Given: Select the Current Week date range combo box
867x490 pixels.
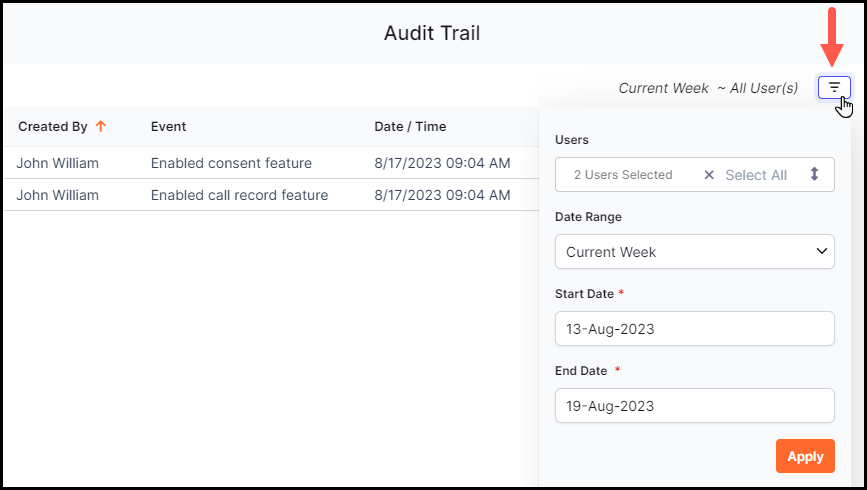Looking at the screenshot, I should 694,252.
